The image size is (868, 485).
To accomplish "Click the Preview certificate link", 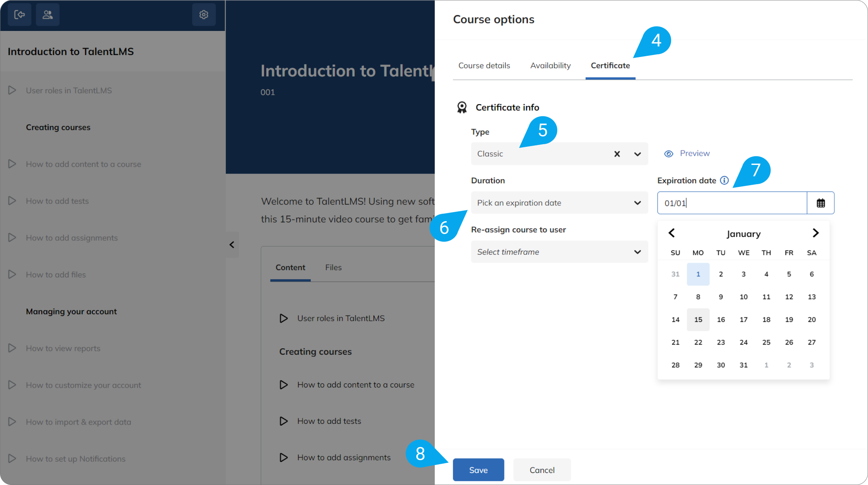I will [x=695, y=153].
